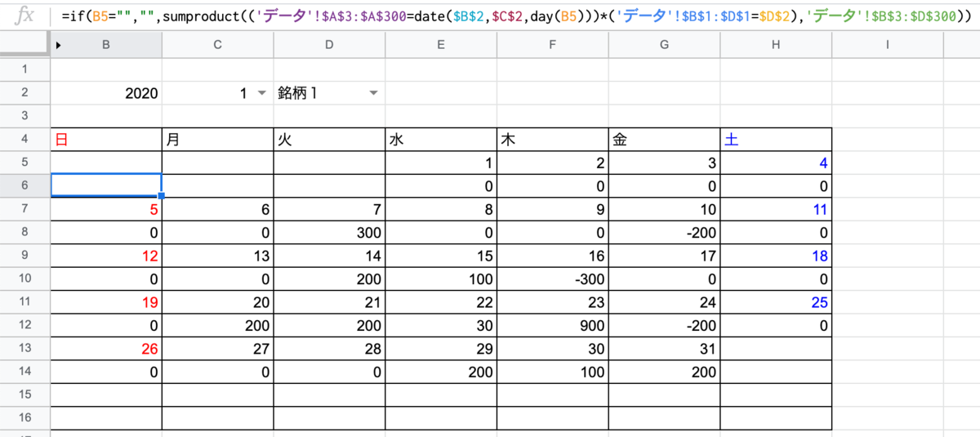Click the red date cell 12
Viewport: 980px width, 437px height.
click(x=106, y=256)
